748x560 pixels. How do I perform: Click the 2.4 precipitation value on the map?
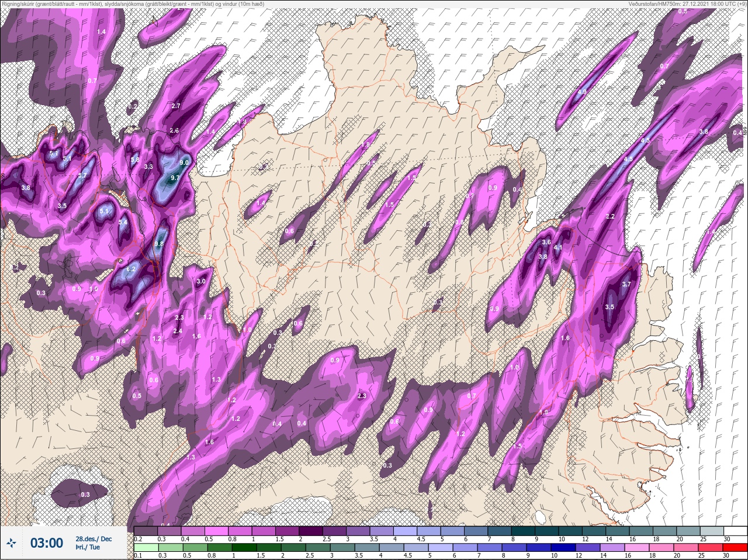(178, 331)
